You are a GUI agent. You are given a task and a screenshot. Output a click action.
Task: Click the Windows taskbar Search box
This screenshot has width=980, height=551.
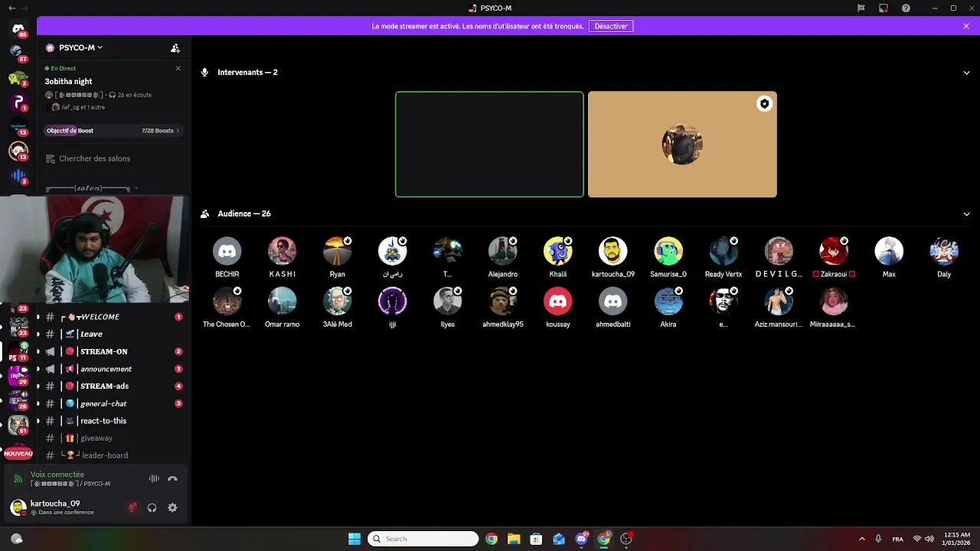(423, 539)
